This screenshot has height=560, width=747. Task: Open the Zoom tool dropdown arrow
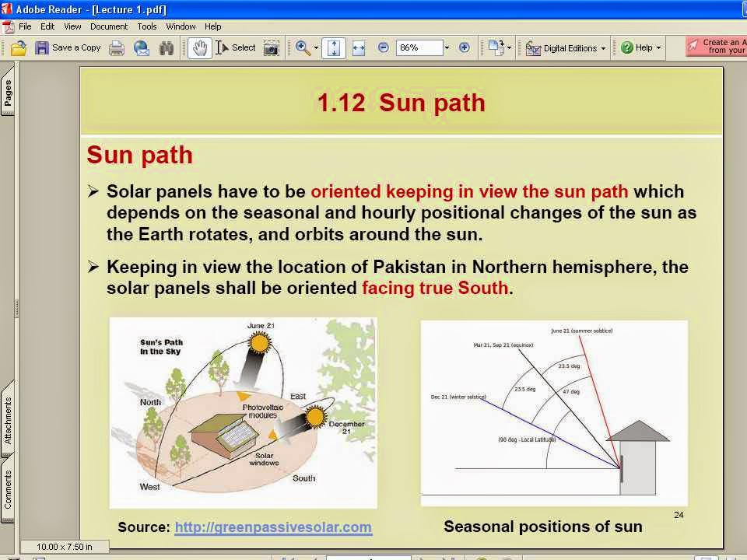[315, 47]
